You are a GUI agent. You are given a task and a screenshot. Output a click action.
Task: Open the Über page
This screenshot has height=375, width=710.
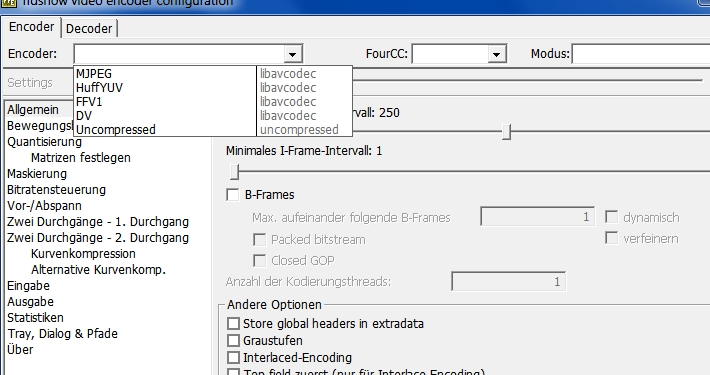20,350
